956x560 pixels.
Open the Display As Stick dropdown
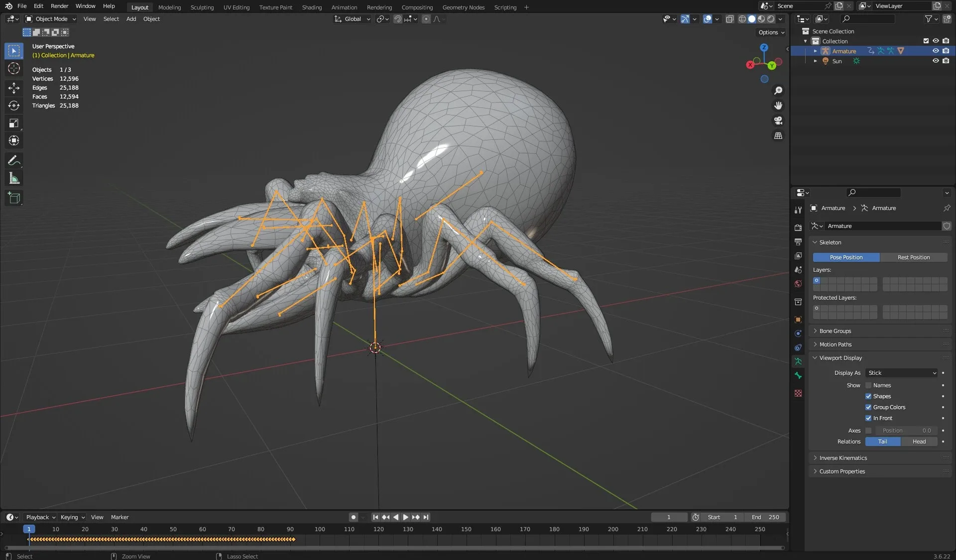(902, 373)
